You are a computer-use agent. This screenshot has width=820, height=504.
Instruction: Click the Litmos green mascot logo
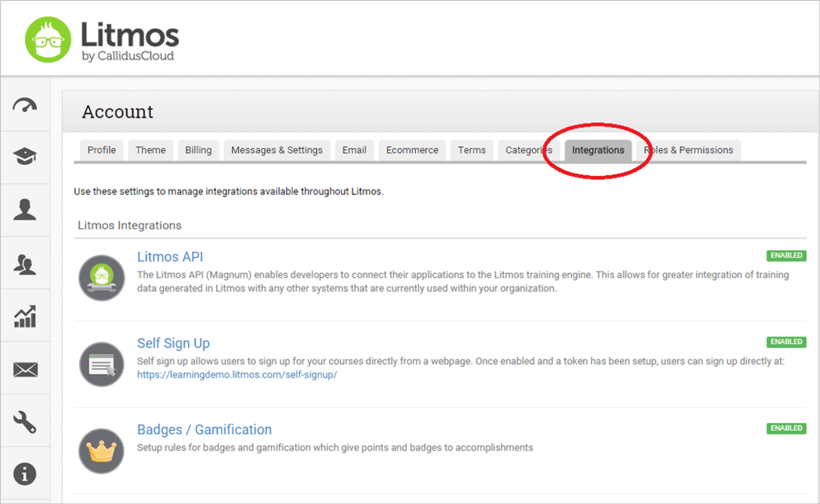coord(48,40)
